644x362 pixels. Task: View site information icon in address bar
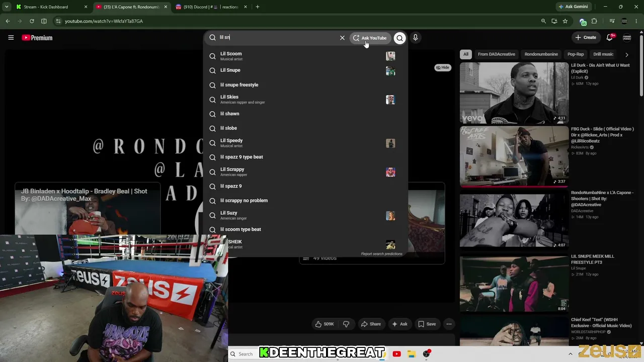(58, 21)
